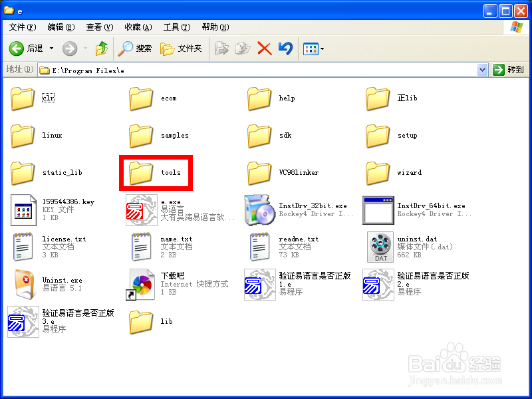
Task: Select the uninst.dat media file icon
Action: point(380,247)
